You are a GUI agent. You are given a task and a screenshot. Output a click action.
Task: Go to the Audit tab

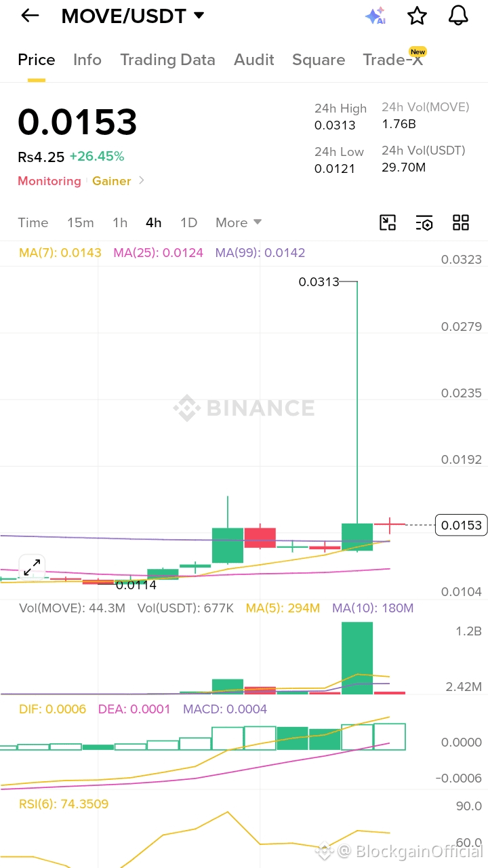pyautogui.click(x=254, y=60)
